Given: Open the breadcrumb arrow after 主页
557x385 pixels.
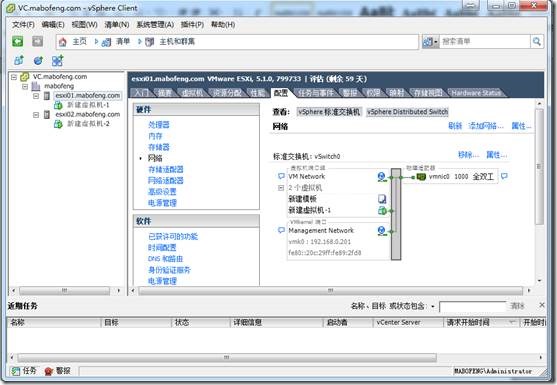Looking at the screenshot, I should [x=96, y=42].
